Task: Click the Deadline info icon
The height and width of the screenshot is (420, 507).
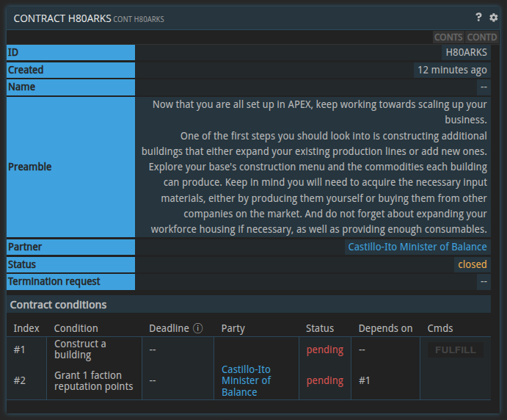Action: click(x=198, y=328)
